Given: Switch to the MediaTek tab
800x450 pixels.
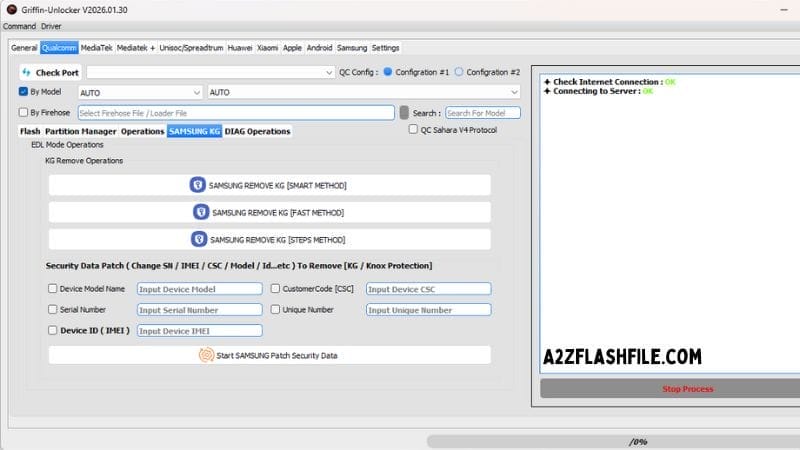Looking at the screenshot, I should click(x=96, y=47).
